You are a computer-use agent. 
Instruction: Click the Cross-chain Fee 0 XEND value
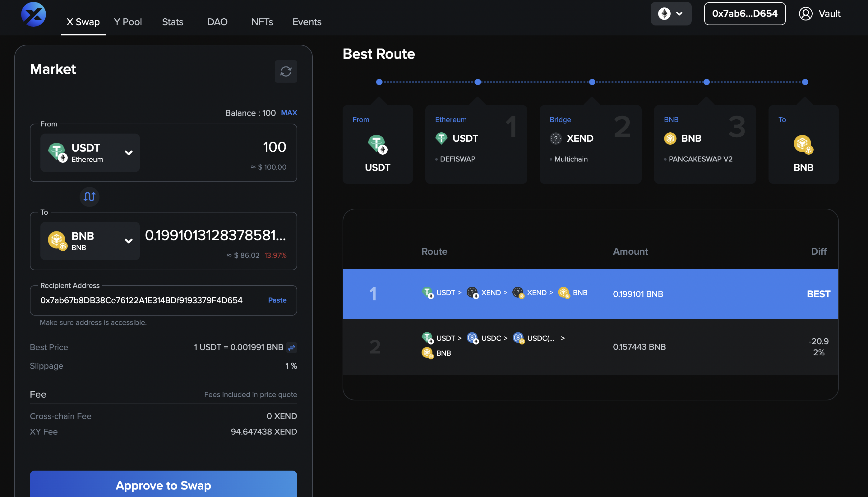[x=281, y=416]
